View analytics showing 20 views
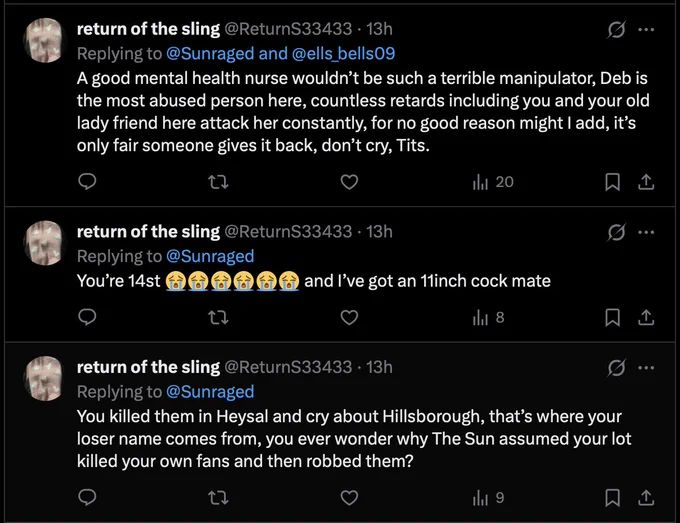680x523 pixels. point(493,182)
